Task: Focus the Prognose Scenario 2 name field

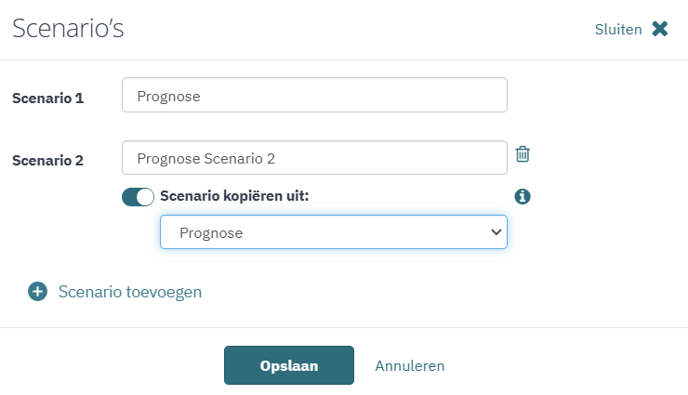Action: pyautogui.click(x=315, y=158)
